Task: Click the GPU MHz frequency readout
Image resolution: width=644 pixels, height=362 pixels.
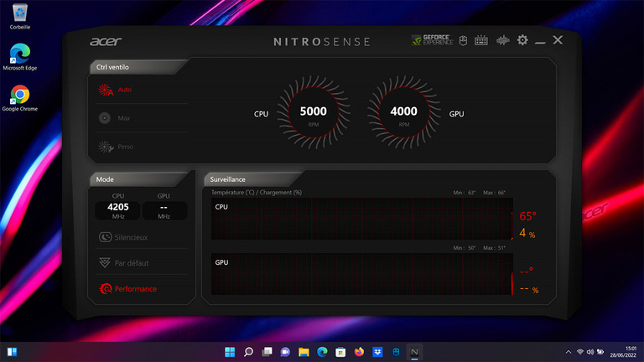Action: click(164, 210)
